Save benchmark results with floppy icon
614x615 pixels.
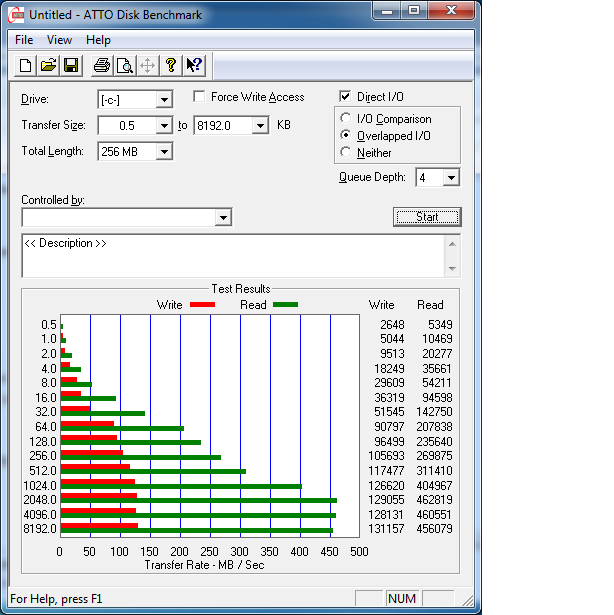tap(71, 65)
